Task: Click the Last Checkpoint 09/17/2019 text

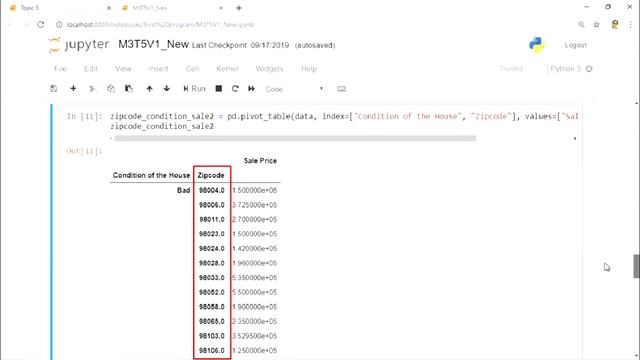Action: pyautogui.click(x=241, y=45)
